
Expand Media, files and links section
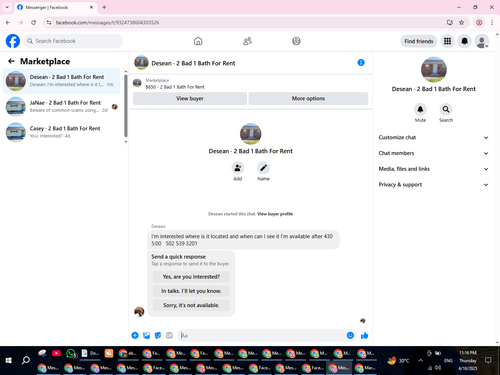click(x=434, y=169)
